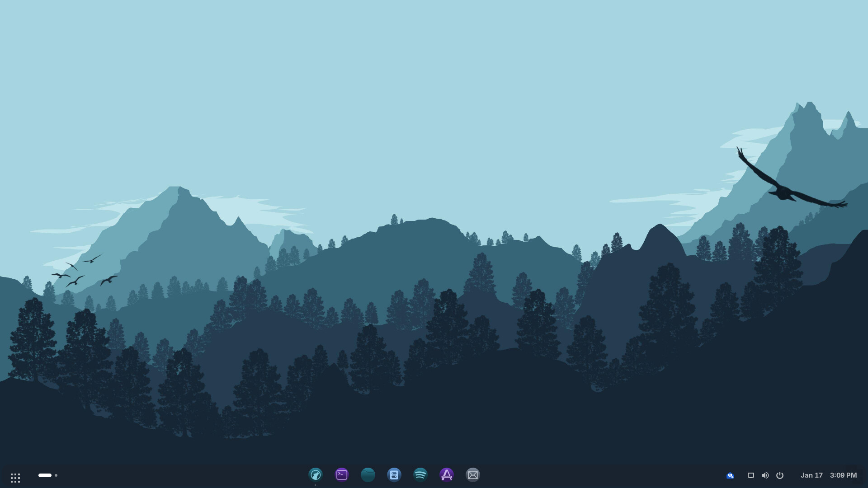
Task: Launch Spotify from the dock
Action: [420, 474]
